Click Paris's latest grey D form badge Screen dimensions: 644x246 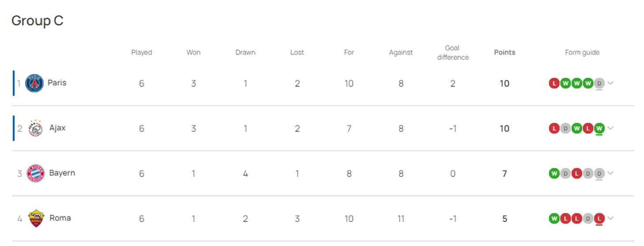(599, 83)
